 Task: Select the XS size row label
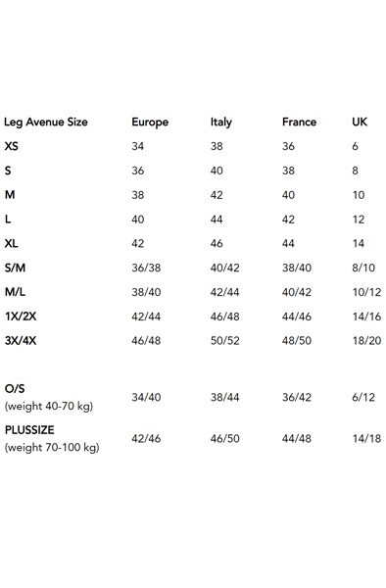click(11, 146)
